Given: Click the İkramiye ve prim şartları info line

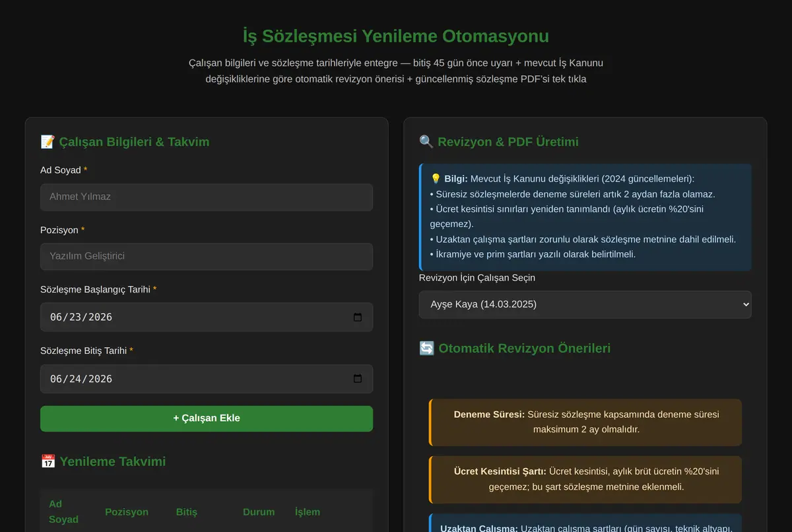Looking at the screenshot, I should click(533, 254).
